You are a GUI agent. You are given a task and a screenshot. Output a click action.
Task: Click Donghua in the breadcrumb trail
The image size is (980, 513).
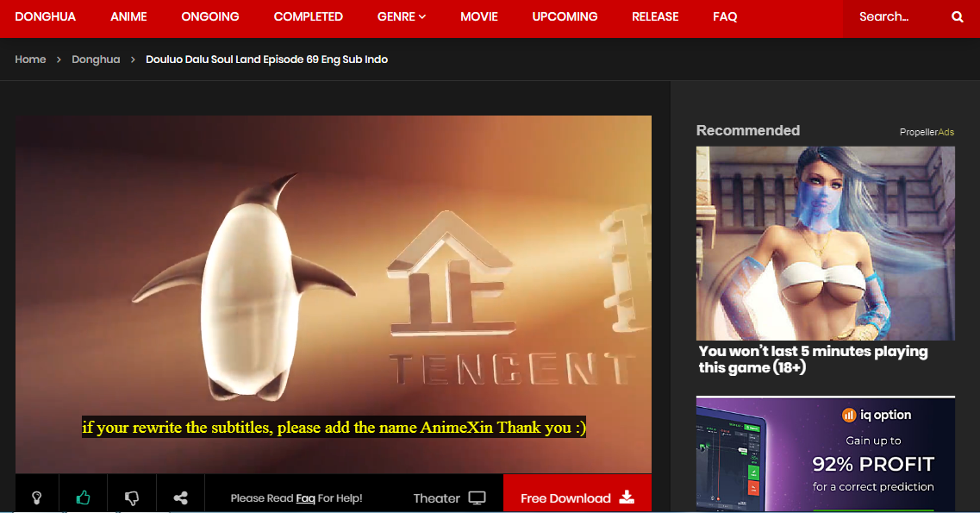[96, 59]
